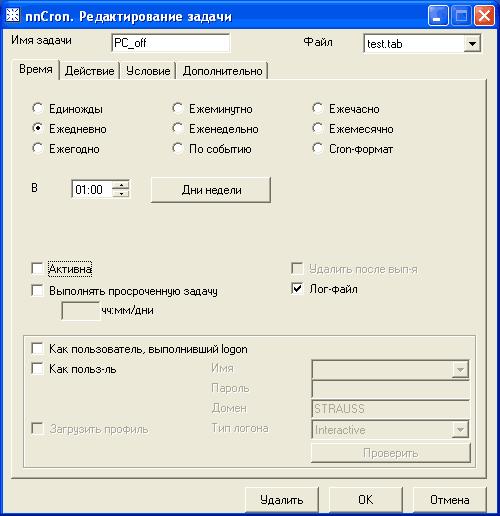The image size is (500, 516).
Task: Increase time with spinner up arrow
Action: pos(121,185)
